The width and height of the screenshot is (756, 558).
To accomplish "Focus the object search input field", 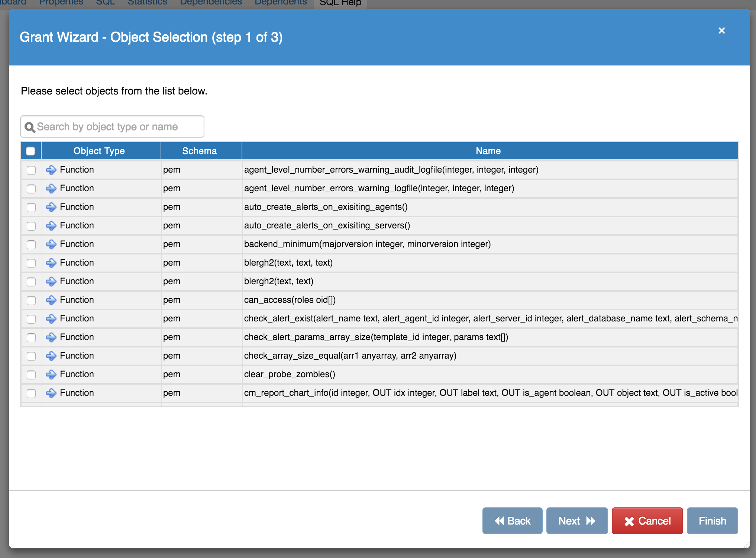I will click(118, 127).
